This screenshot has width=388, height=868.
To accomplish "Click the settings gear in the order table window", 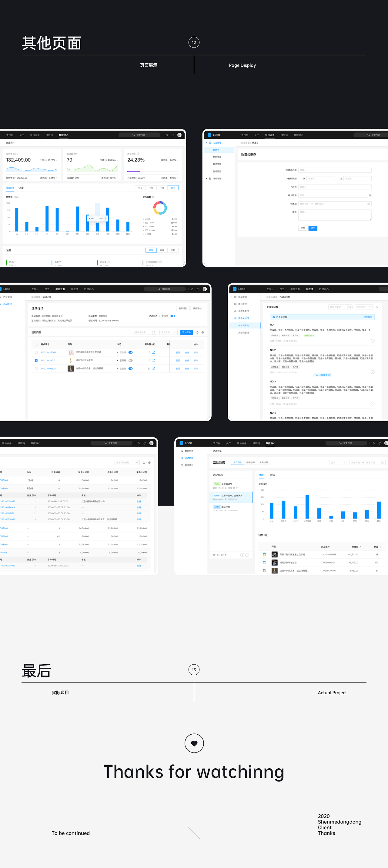I will click(x=149, y=463).
